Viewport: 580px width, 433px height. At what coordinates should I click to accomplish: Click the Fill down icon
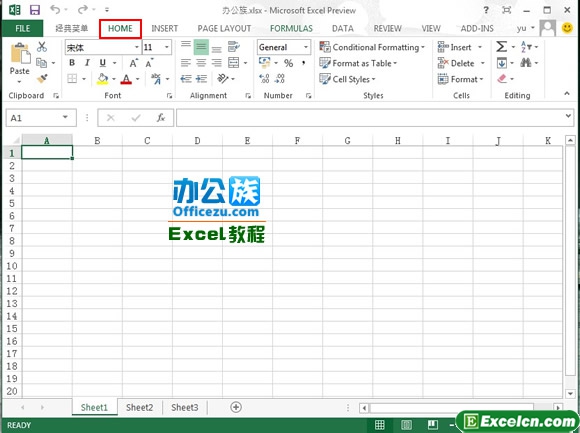502,63
